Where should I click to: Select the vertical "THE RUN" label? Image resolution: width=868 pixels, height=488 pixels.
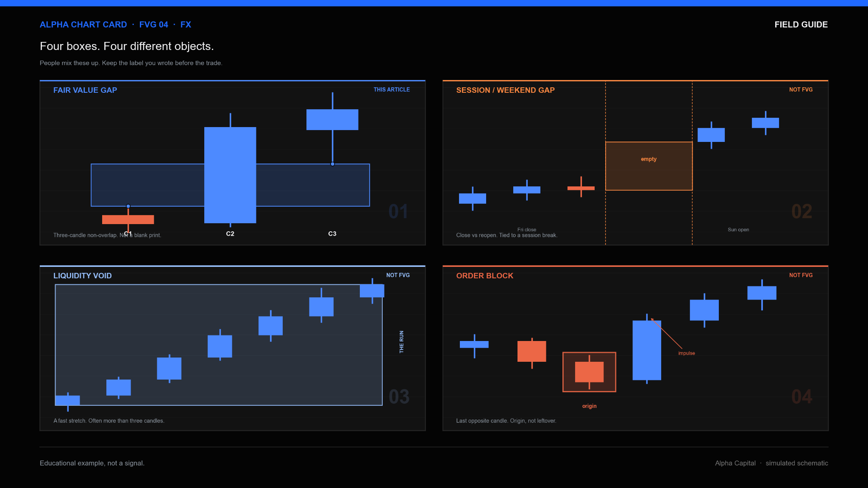click(401, 342)
